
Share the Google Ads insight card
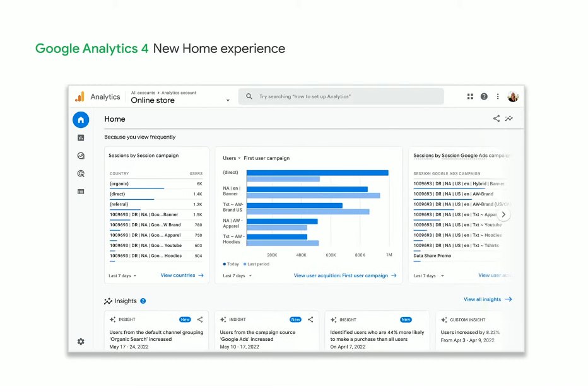(310, 320)
